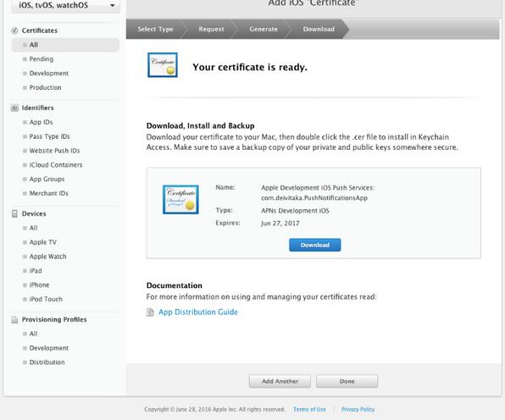
Task: Select the Select Type step
Action: click(x=156, y=30)
